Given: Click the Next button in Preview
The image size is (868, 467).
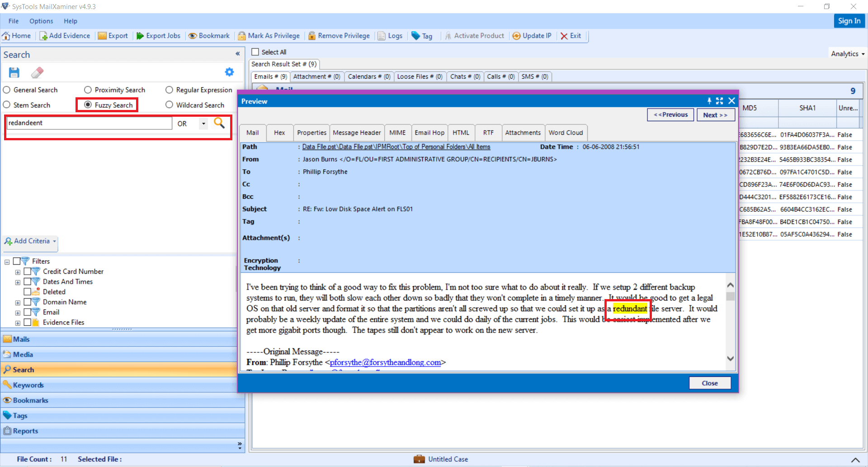Looking at the screenshot, I should [x=716, y=114].
